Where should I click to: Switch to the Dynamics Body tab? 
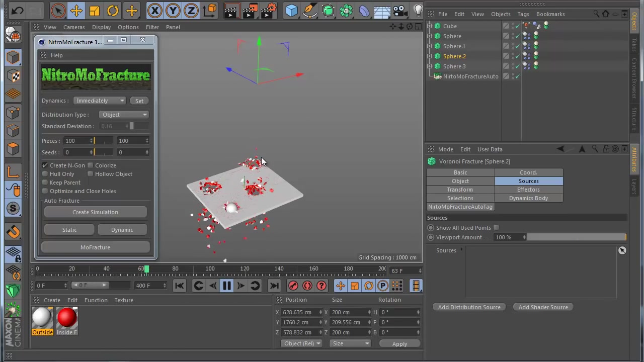pyautogui.click(x=528, y=198)
